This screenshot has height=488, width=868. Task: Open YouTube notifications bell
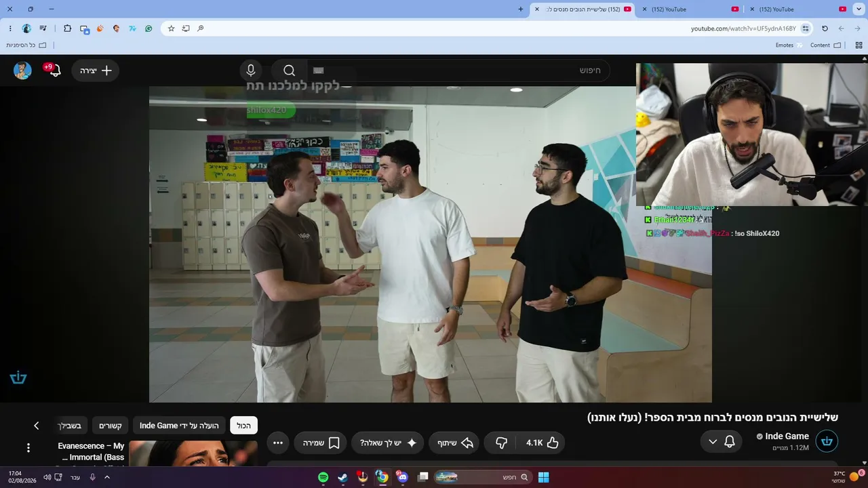54,70
